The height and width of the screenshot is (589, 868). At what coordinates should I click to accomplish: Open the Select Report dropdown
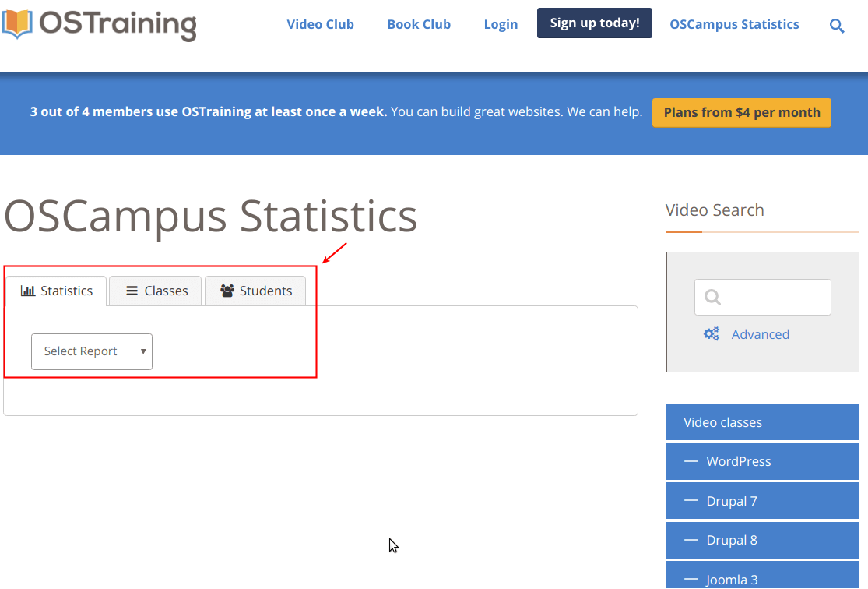click(x=92, y=351)
